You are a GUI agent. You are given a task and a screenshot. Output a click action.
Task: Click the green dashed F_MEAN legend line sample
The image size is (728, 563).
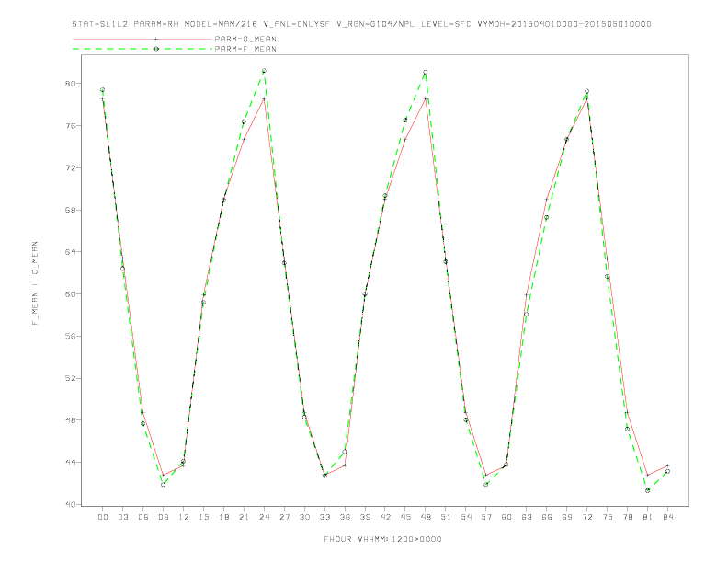point(142,49)
